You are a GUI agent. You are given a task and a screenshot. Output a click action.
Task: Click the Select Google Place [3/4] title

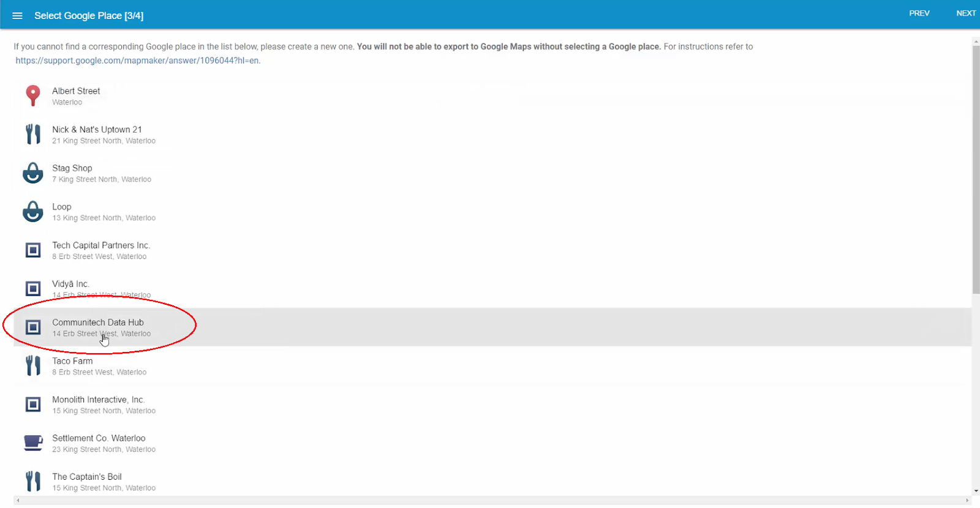click(89, 15)
